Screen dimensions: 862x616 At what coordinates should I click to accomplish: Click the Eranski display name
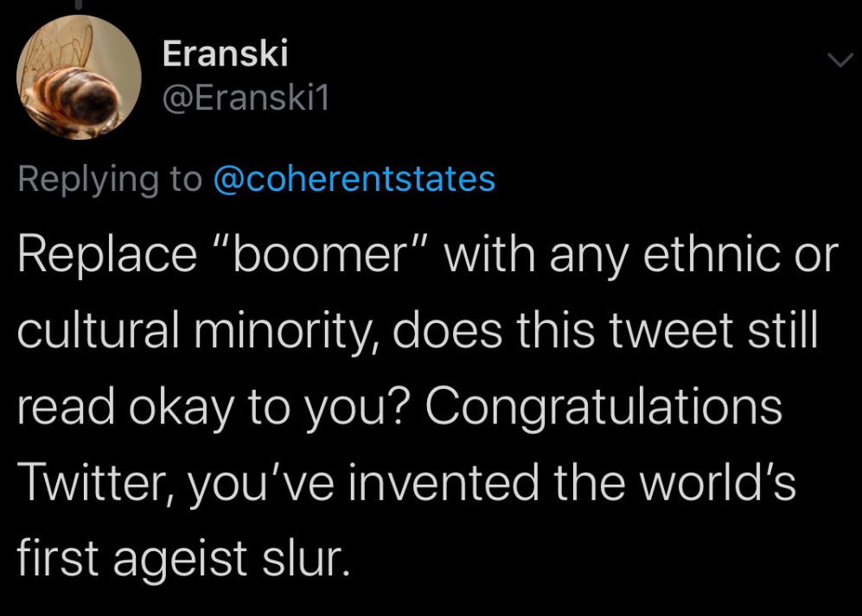pyautogui.click(x=225, y=54)
